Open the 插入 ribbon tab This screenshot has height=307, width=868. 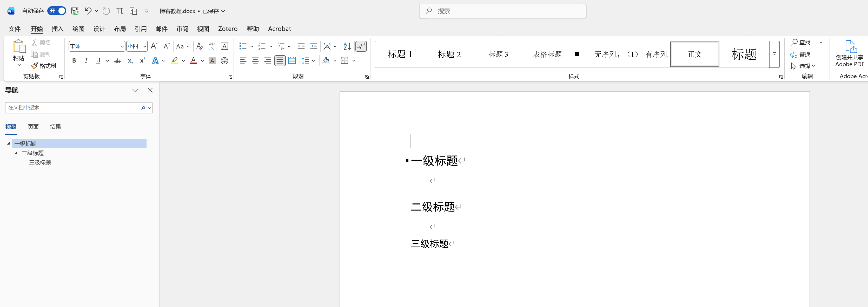click(x=57, y=29)
